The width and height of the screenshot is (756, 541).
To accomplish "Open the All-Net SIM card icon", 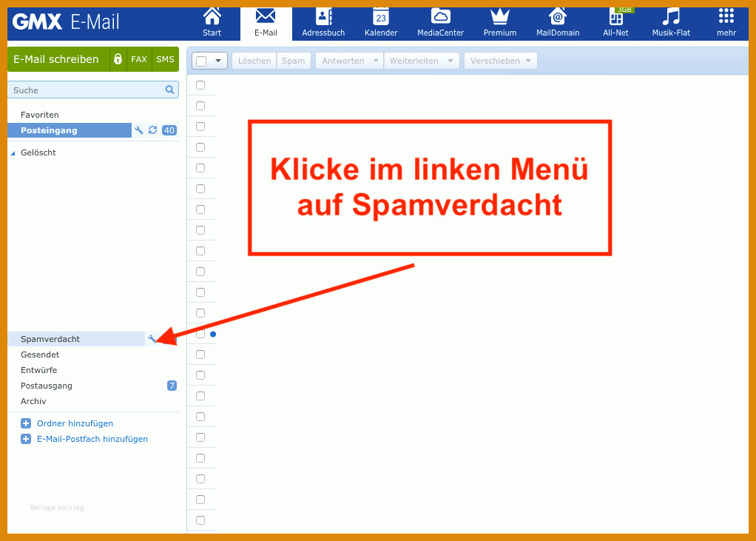I will [x=616, y=17].
